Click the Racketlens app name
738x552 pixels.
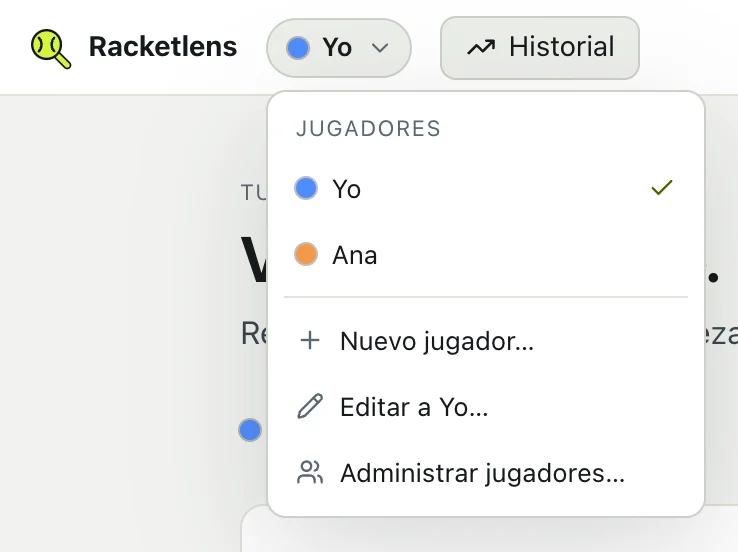(x=163, y=47)
